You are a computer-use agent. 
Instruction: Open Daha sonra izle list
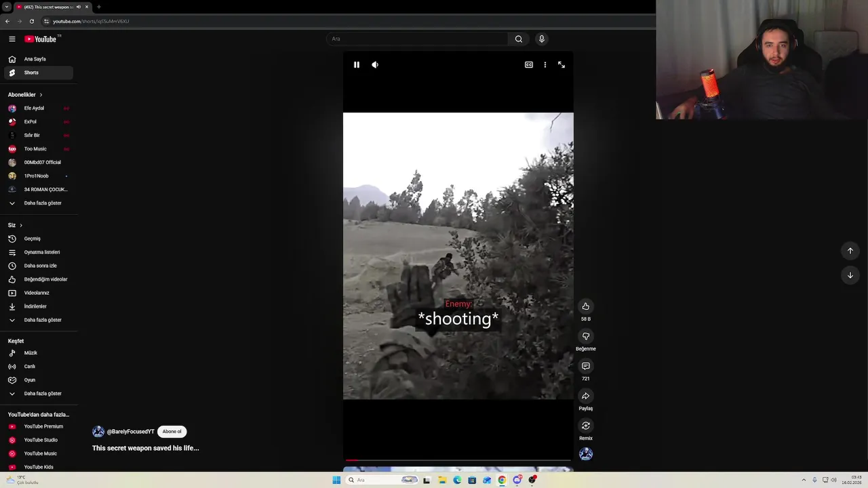(39, 266)
